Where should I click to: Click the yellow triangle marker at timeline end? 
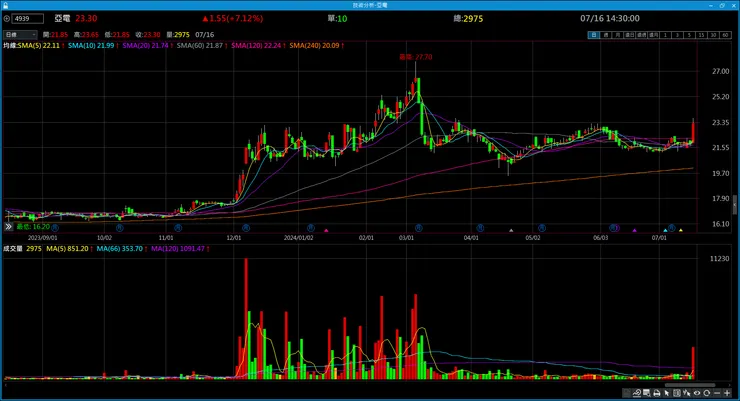tap(681, 230)
